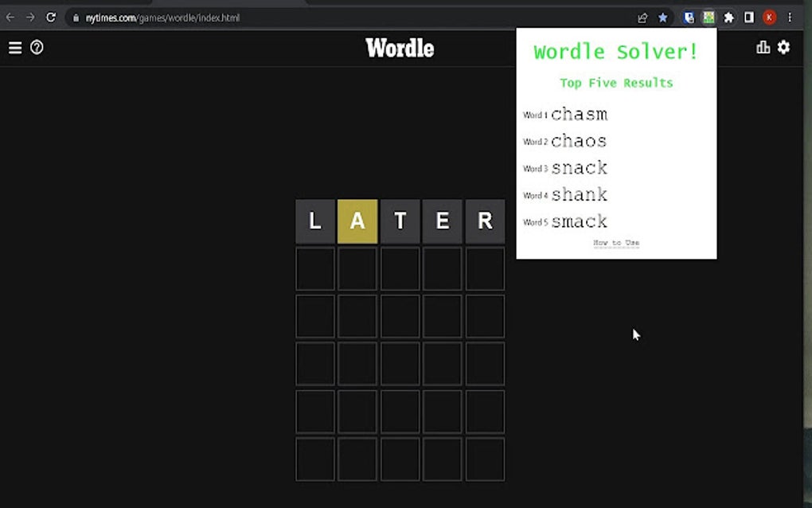Click the Wordle Solver extension icon

click(x=708, y=17)
